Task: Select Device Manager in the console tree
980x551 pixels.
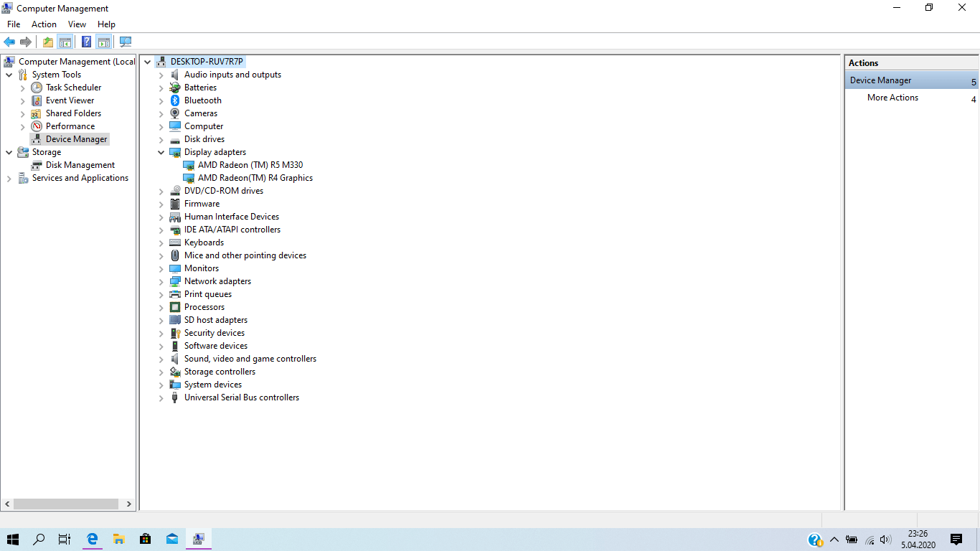Action: pyautogui.click(x=76, y=139)
